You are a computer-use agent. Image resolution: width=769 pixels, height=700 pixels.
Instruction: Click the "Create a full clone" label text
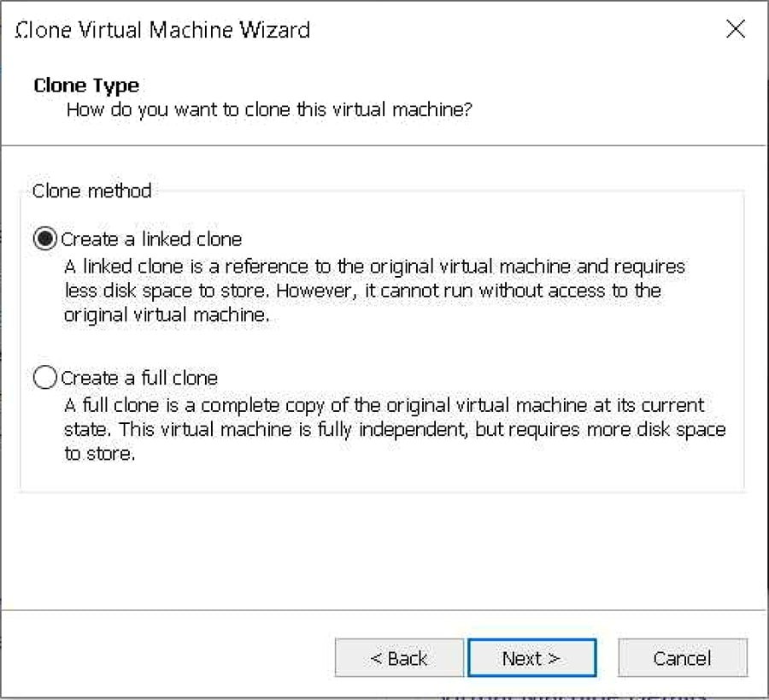[139, 378]
